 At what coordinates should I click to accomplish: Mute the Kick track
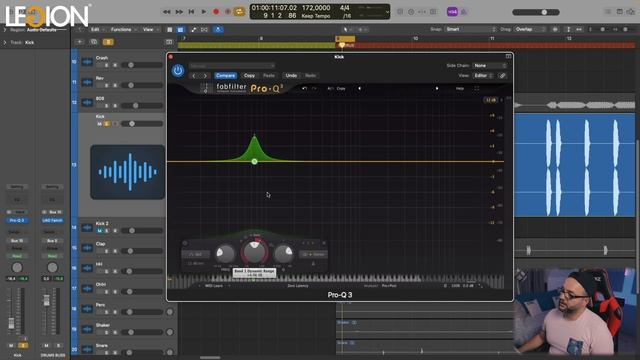pos(99,124)
